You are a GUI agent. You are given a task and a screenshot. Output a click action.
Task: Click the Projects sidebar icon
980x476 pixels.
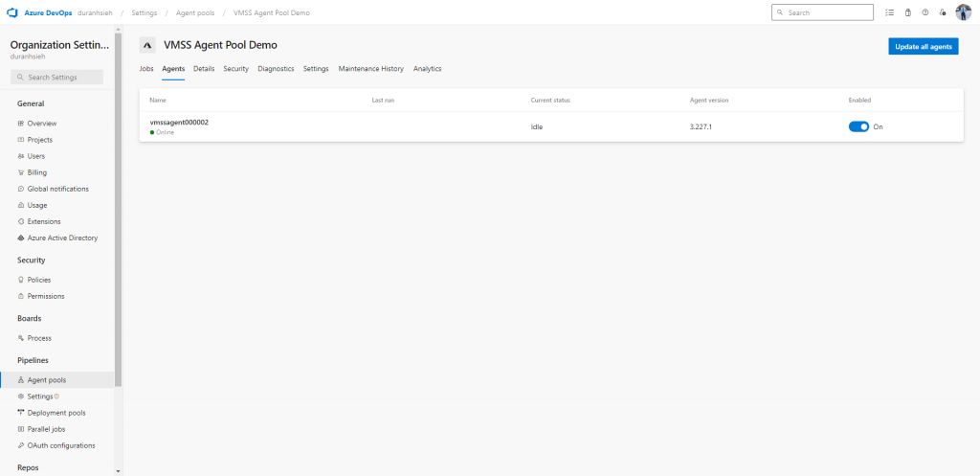tap(21, 140)
